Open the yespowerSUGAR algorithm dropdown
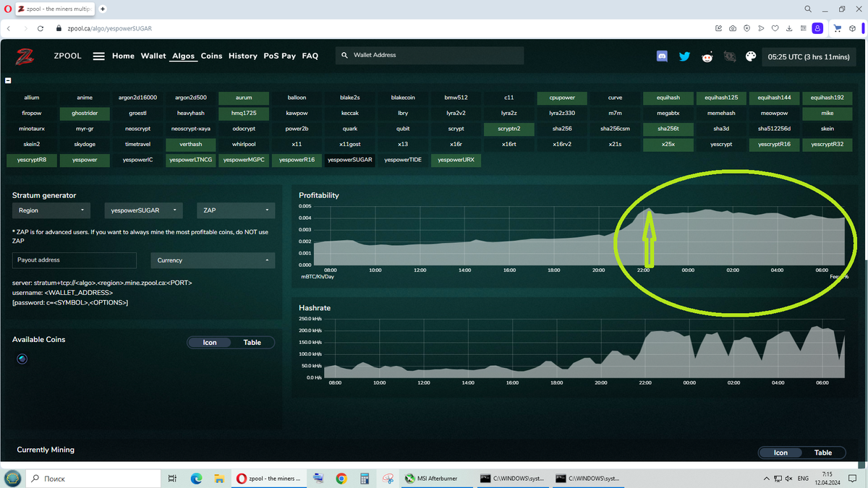Screen dimensions: 868x488 click(144, 210)
